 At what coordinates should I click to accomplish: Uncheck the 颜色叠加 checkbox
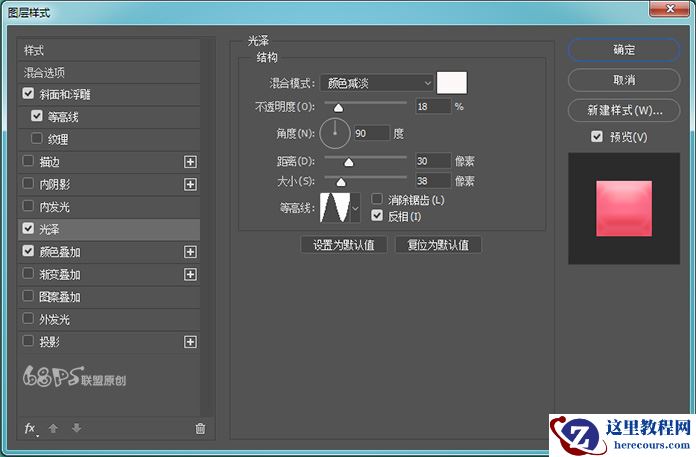click(x=28, y=251)
